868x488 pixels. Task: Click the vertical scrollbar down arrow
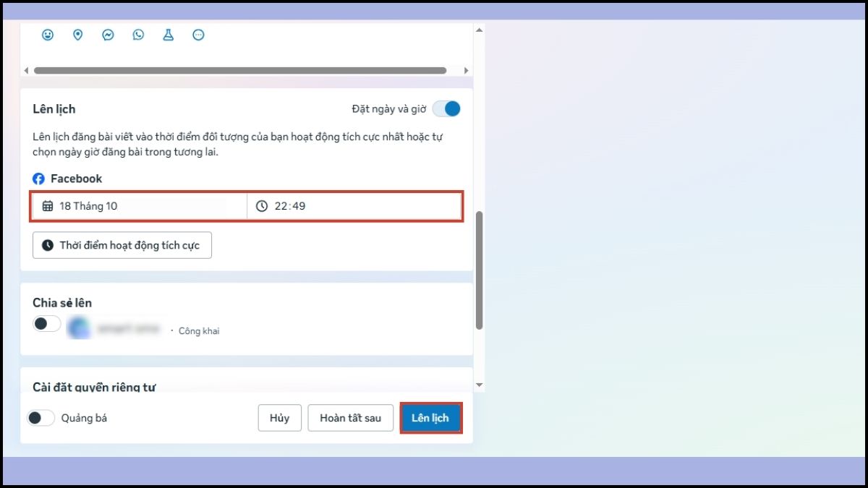[479, 385]
